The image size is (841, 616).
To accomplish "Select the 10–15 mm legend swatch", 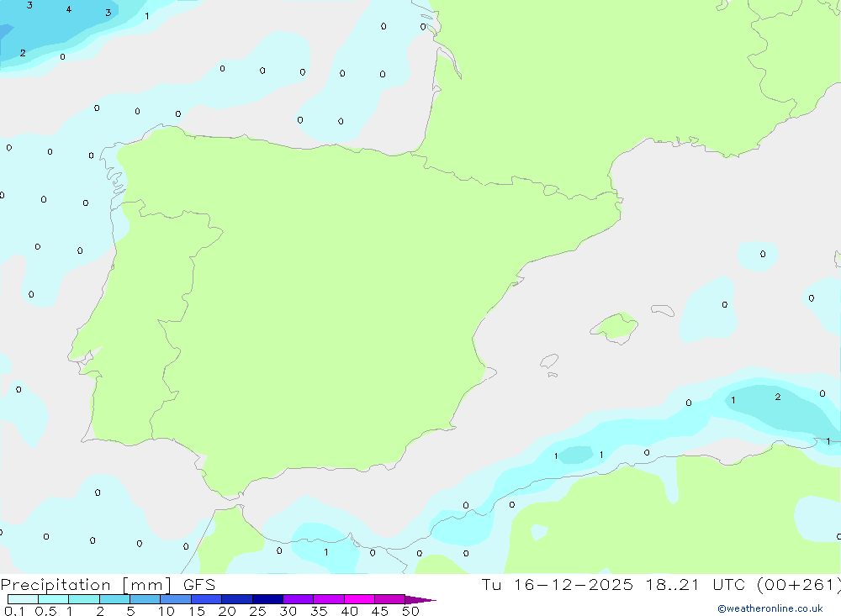I will pyautogui.click(x=176, y=599).
